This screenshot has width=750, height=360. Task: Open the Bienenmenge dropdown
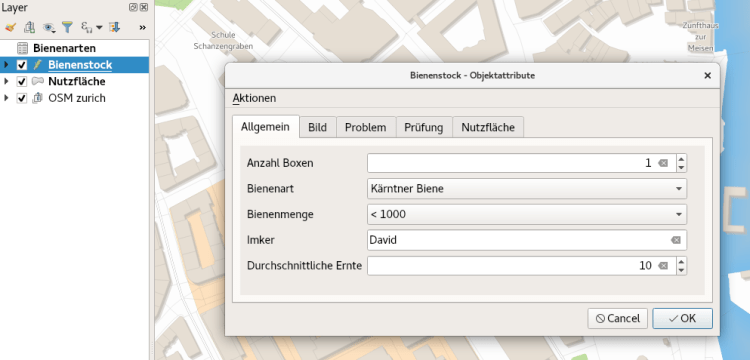pyautogui.click(x=527, y=214)
